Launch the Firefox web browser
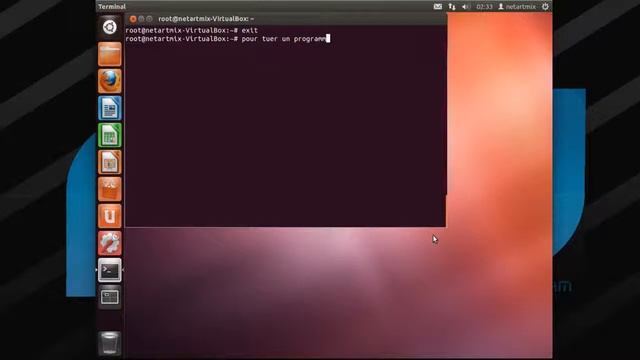This screenshot has width=640, height=360. (x=109, y=81)
